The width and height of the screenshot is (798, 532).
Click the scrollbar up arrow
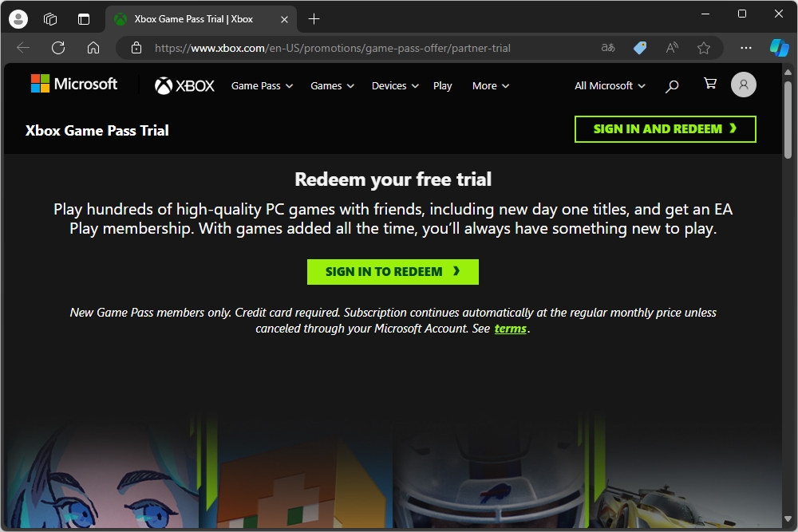788,73
